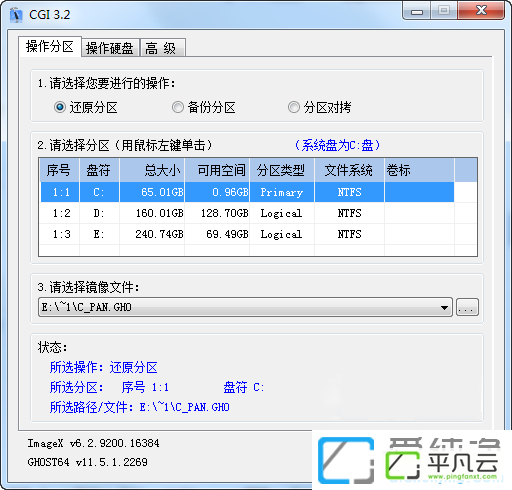
Task: Switch to the 操作硬盘 tab
Action: click(x=110, y=48)
